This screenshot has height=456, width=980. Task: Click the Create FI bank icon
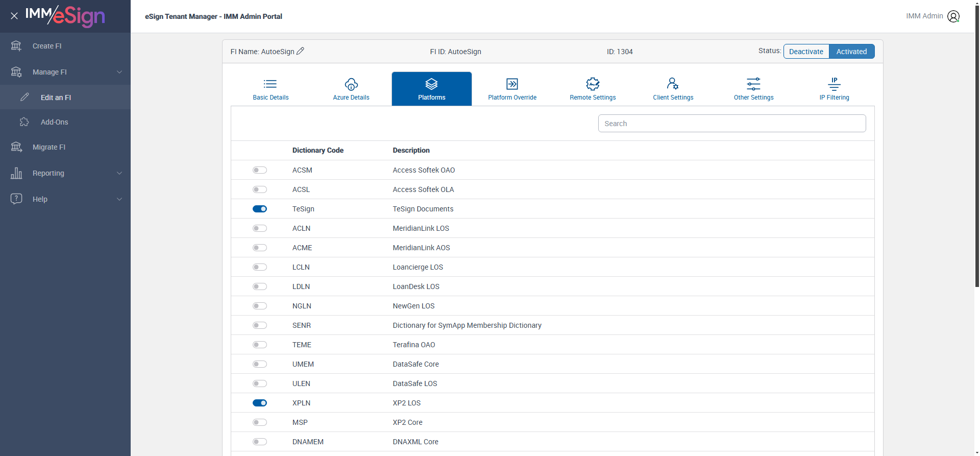[16, 46]
